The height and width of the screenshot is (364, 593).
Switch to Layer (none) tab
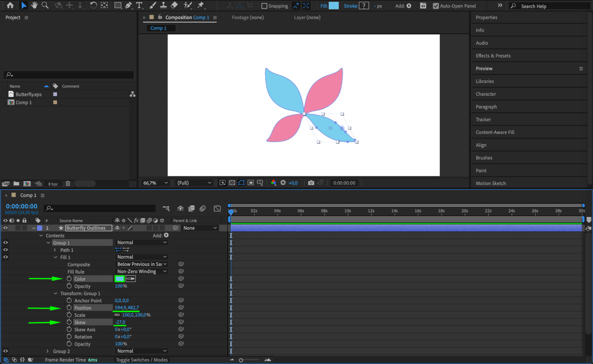pyautogui.click(x=307, y=17)
